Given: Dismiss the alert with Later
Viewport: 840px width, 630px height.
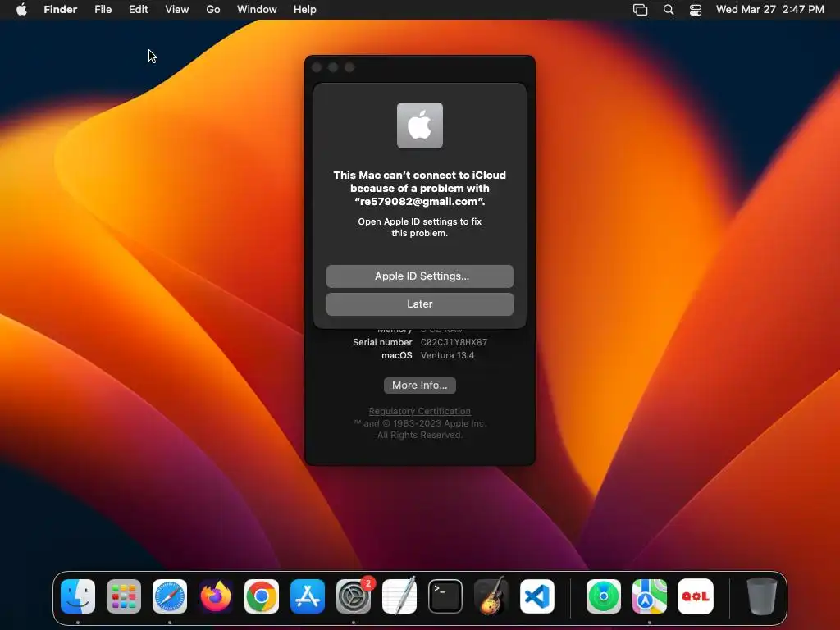Looking at the screenshot, I should [x=420, y=304].
